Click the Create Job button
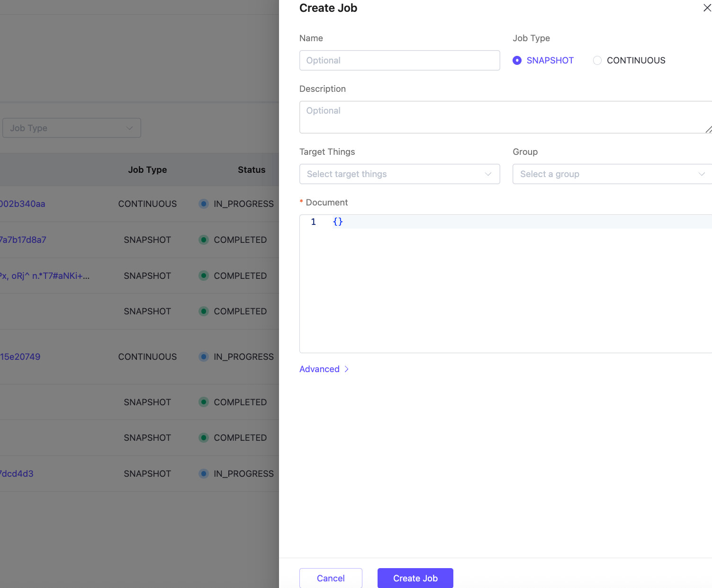 (x=415, y=578)
